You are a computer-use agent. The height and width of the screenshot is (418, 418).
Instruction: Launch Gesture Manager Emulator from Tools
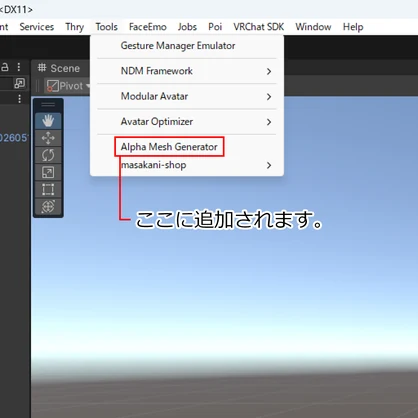[187, 46]
